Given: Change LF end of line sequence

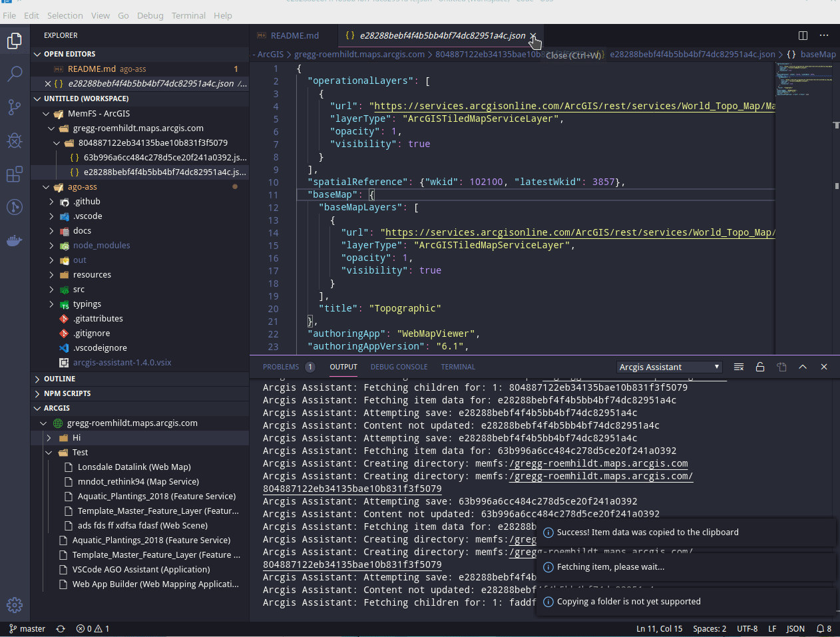Looking at the screenshot, I should 772,628.
